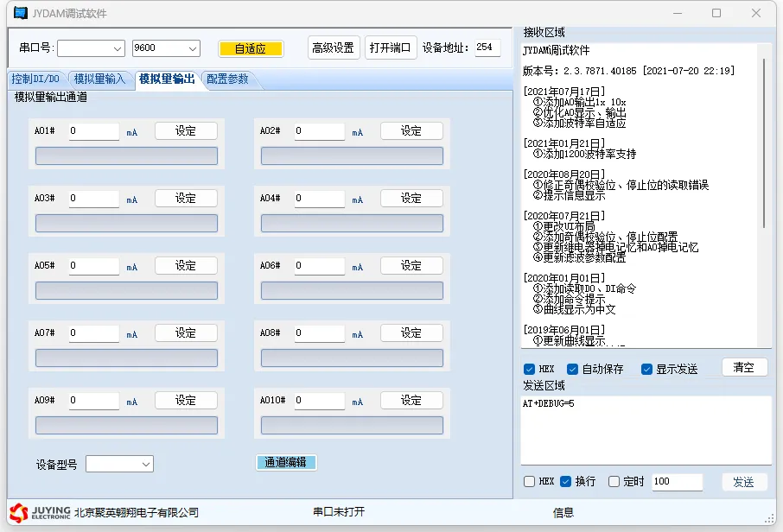Click the AO1# mA value field
783x532 pixels.
[x=94, y=131]
